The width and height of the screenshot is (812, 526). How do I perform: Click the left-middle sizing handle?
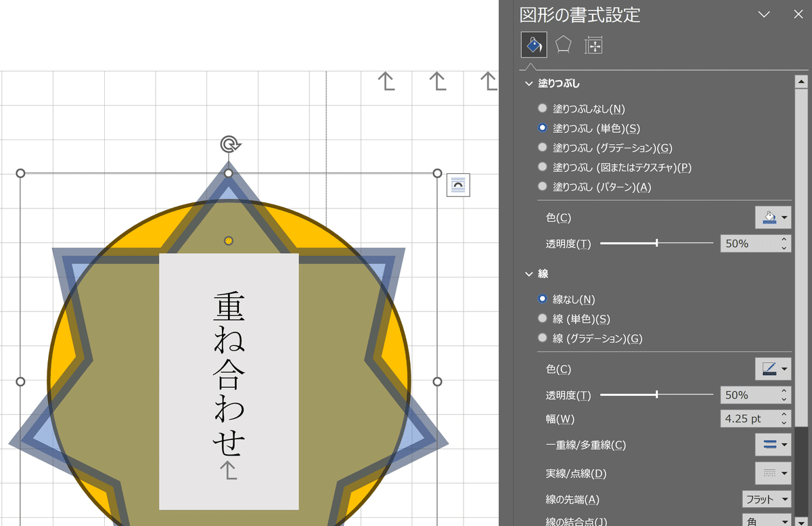pyautogui.click(x=20, y=382)
